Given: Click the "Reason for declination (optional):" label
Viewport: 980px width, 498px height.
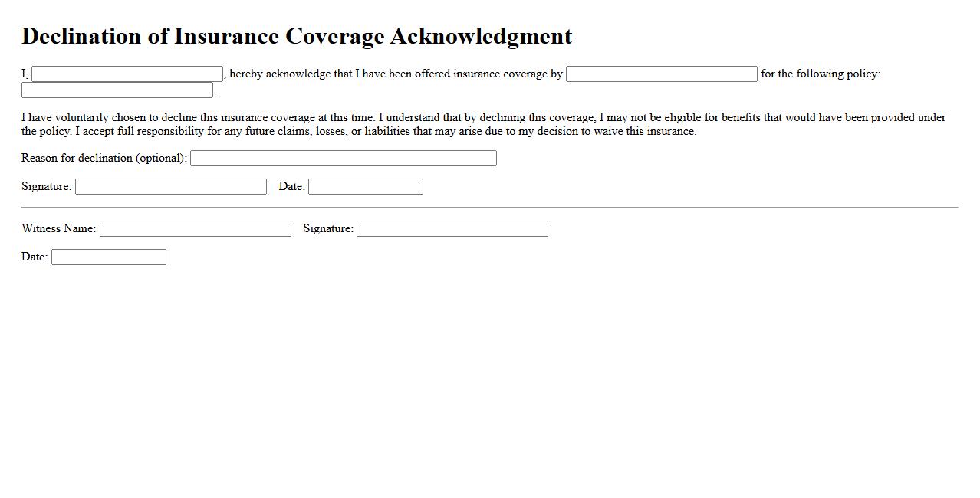Looking at the screenshot, I should (104, 158).
